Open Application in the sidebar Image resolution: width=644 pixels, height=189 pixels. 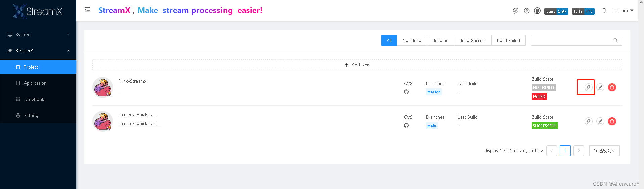click(x=38, y=83)
